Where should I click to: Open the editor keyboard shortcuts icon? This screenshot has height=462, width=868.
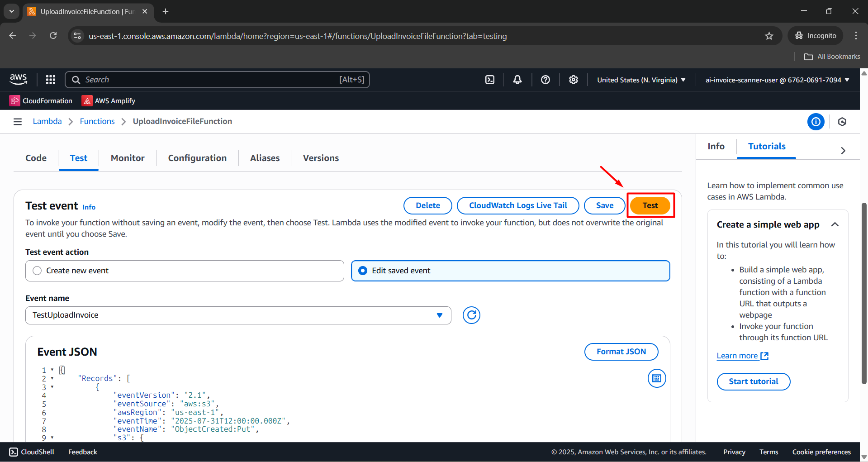(x=657, y=378)
